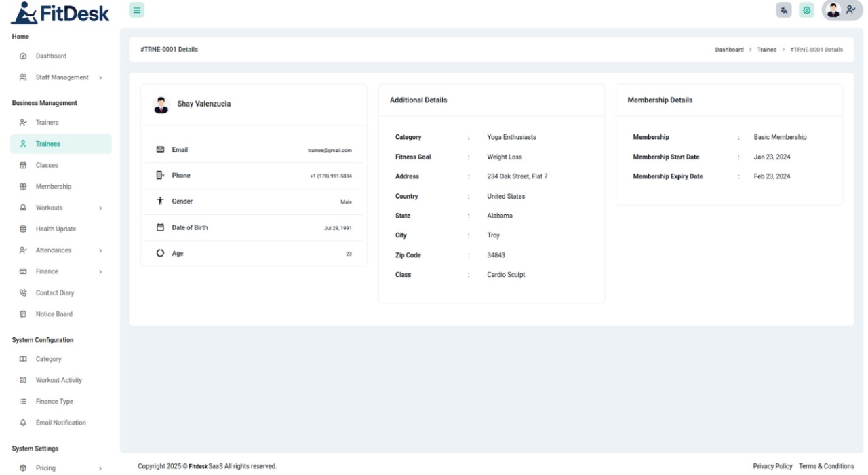Expand the Attendances submenu
Viewport: 868px width, 475px height.
(100, 250)
